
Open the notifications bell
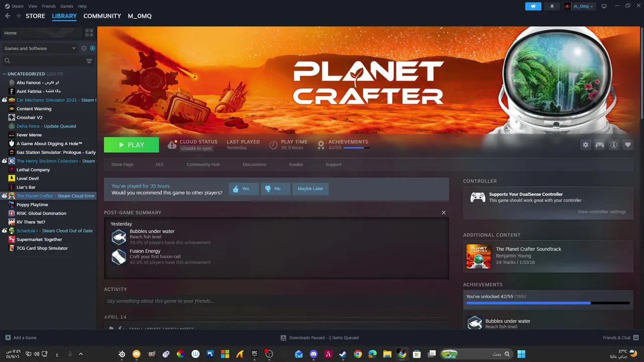click(x=552, y=6)
